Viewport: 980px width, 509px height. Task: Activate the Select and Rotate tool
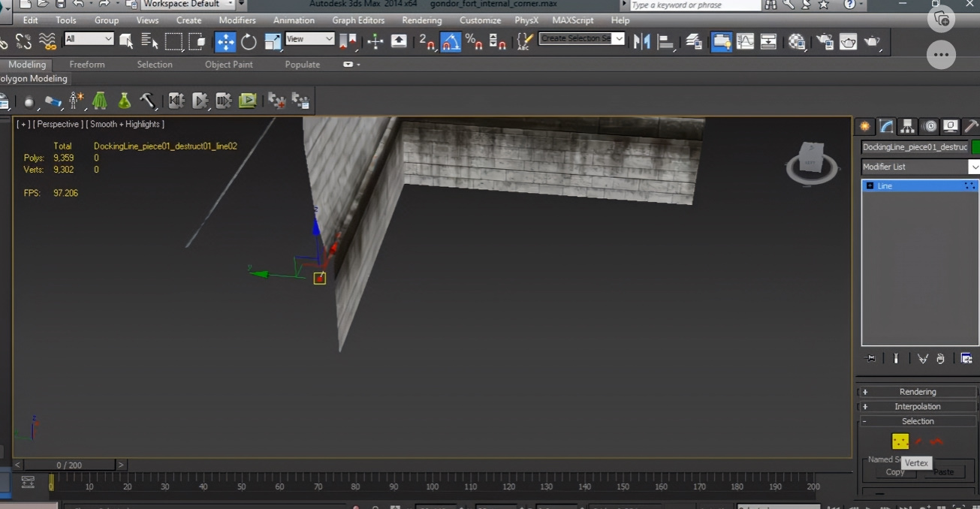tap(249, 41)
